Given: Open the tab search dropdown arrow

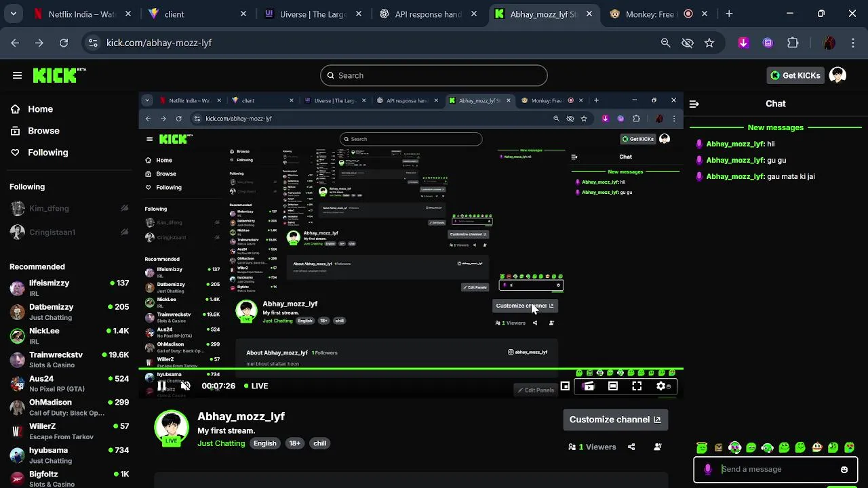Looking at the screenshot, I should pyautogui.click(x=13, y=14).
